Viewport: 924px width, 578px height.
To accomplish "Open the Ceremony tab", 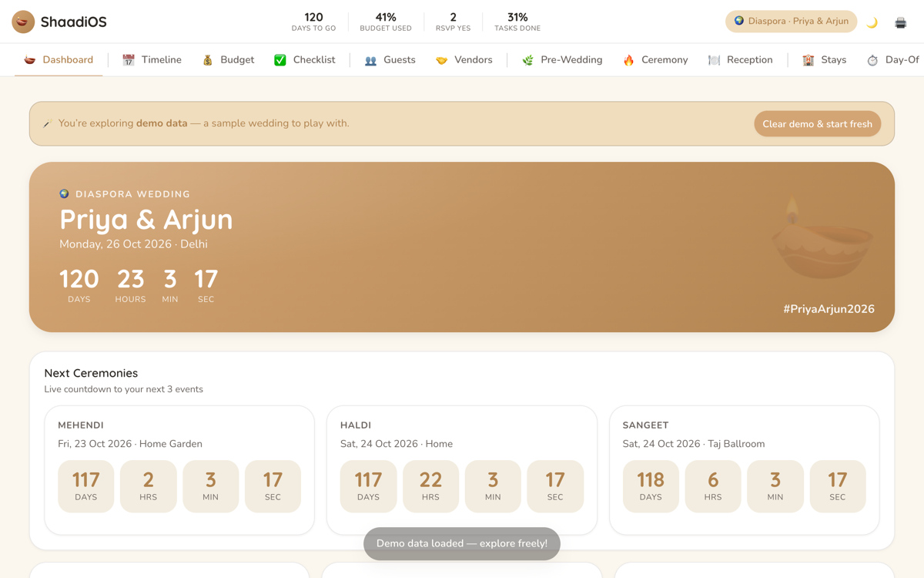I will pos(655,60).
